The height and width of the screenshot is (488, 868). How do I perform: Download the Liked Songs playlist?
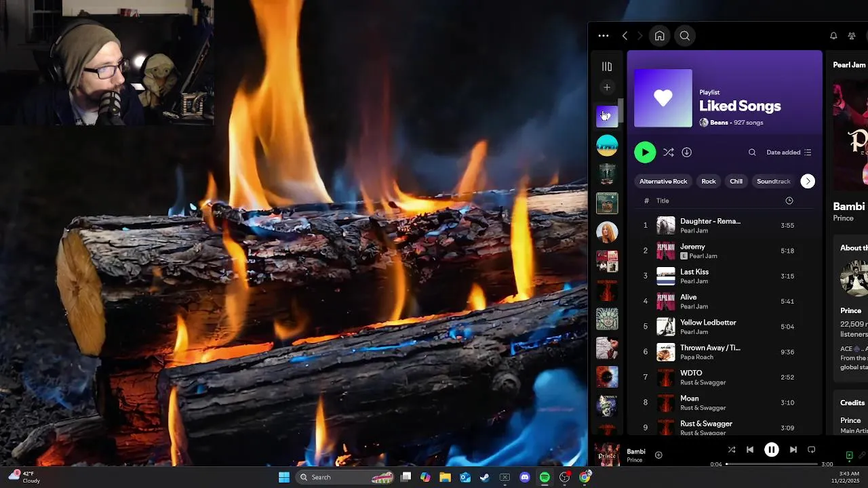[686, 152]
